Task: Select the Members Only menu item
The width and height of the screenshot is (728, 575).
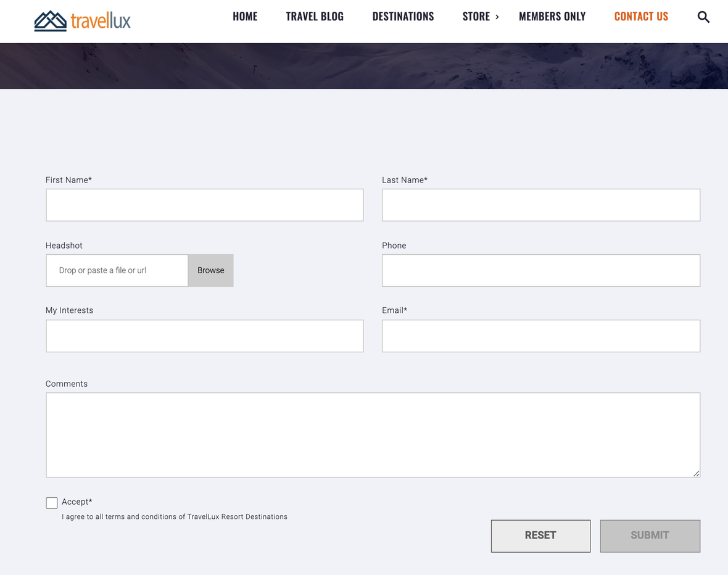Action: pyautogui.click(x=552, y=17)
